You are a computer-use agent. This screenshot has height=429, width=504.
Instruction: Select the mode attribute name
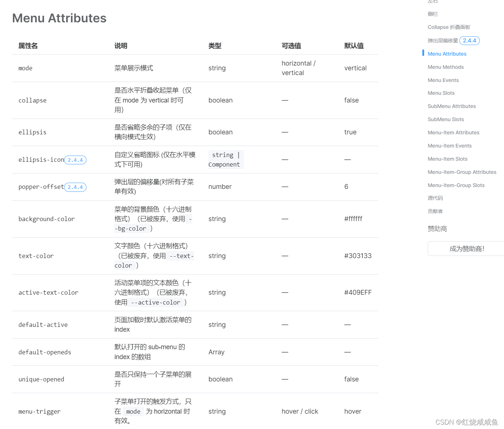(25, 68)
